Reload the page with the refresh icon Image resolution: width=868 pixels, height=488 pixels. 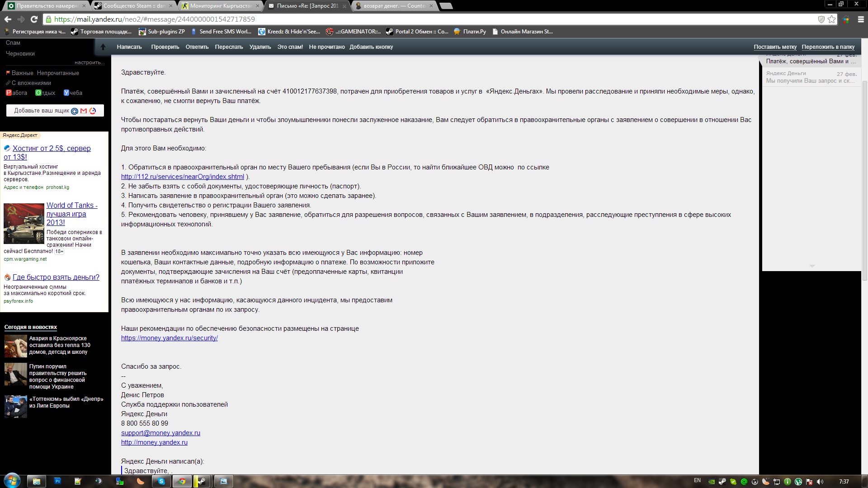point(34,19)
